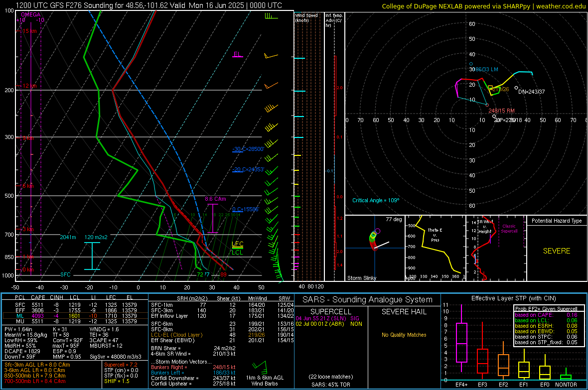This screenshot has width=588, height=390.
Task: Click the 700-500mb LR = 8.4 C/km line
Action: tap(35, 381)
